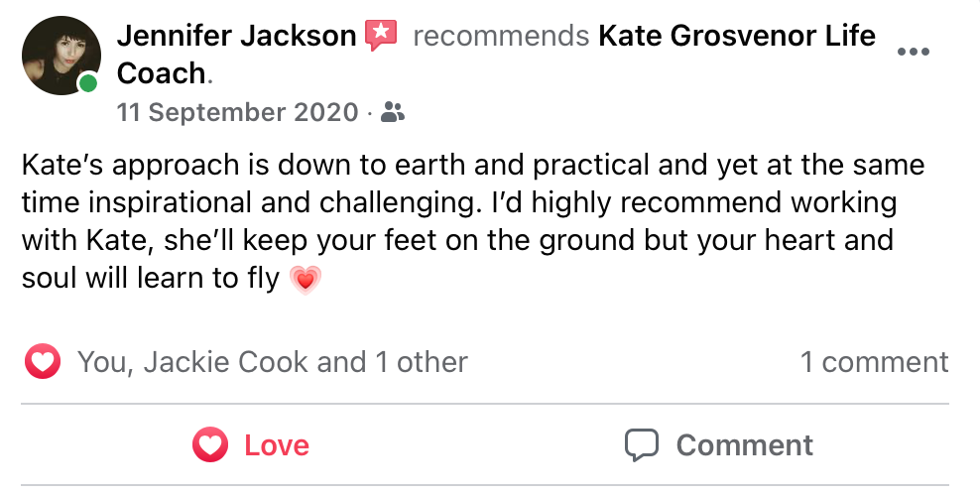Click the heart reaction icon in the reactions summary
The height and width of the screenshot is (496, 980).
click(x=43, y=362)
